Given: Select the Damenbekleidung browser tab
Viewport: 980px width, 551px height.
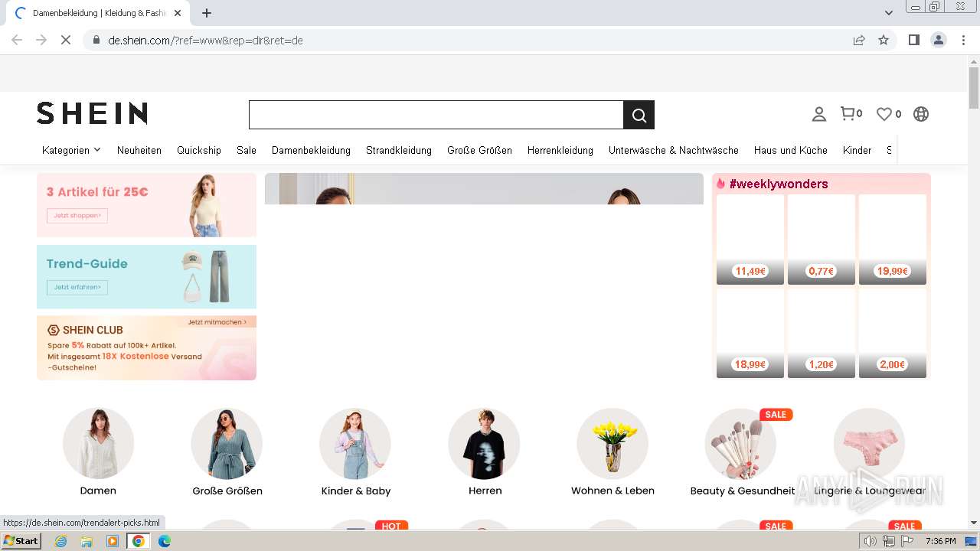Looking at the screenshot, I should tap(100, 13).
